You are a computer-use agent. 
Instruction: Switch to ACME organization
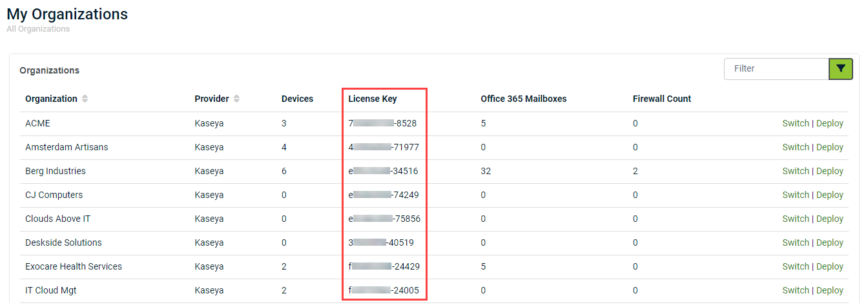795,123
